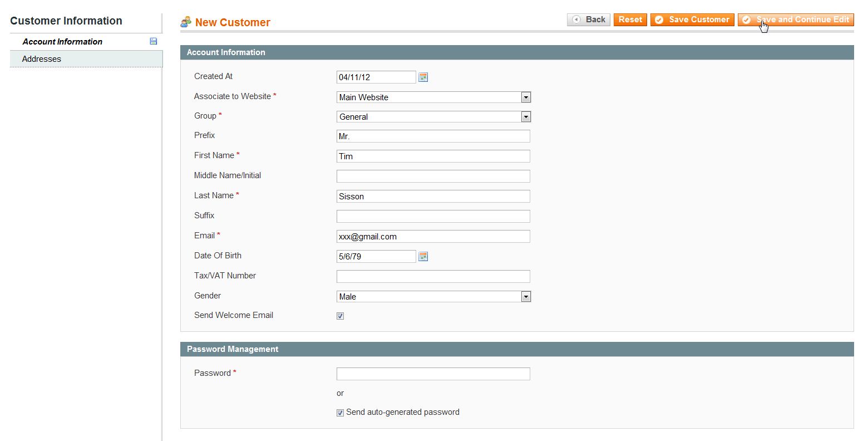Image resolution: width=868 pixels, height=441 pixels.
Task: Click the New Customer heading icon
Action: point(186,22)
